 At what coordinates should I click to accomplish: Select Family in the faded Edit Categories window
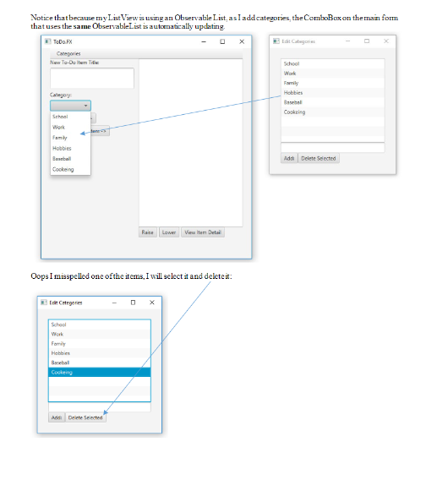click(332, 83)
